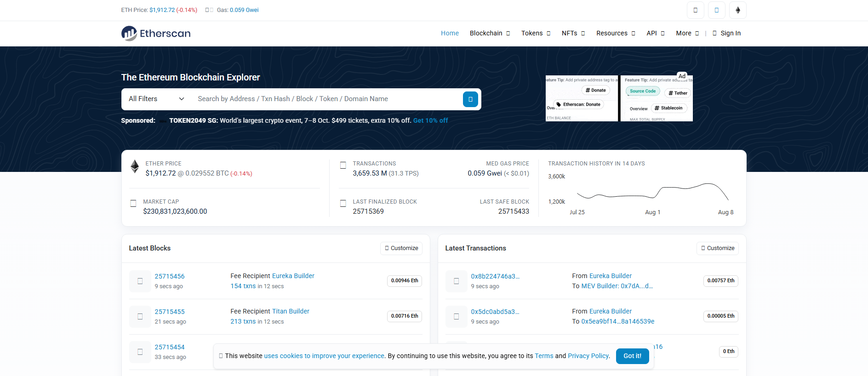The image size is (868, 376).
Task: Click Last Finalized Block 25715369
Action: 368,211
